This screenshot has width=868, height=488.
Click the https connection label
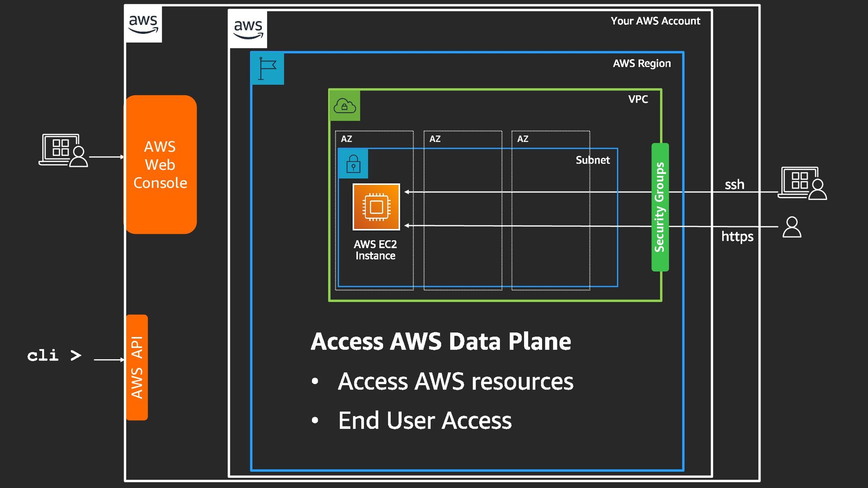[x=737, y=236]
